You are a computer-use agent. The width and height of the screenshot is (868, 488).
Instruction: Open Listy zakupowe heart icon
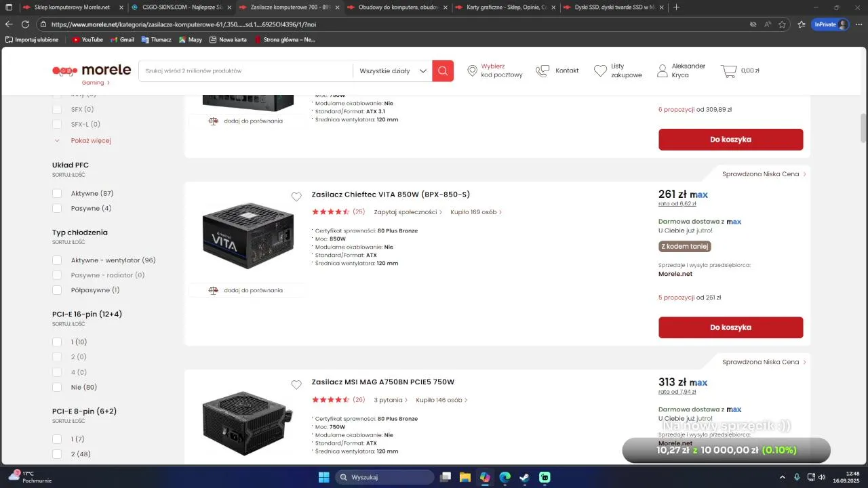pyautogui.click(x=600, y=70)
